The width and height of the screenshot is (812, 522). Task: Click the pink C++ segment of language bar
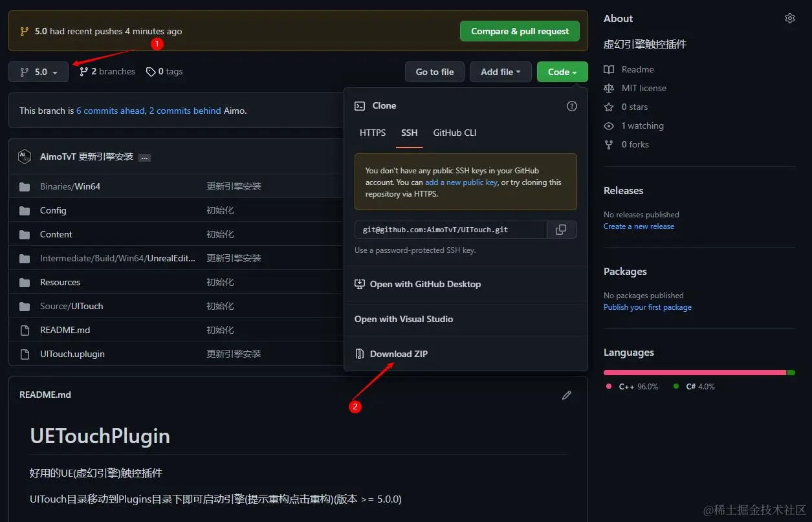[695, 373]
